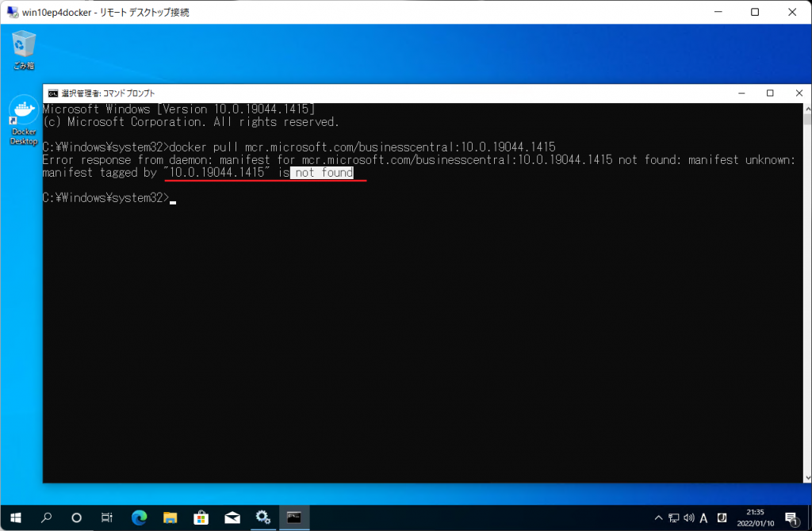Click the '(c) Microsoft Corporation' copyright line
The height and width of the screenshot is (531, 812).
point(190,122)
